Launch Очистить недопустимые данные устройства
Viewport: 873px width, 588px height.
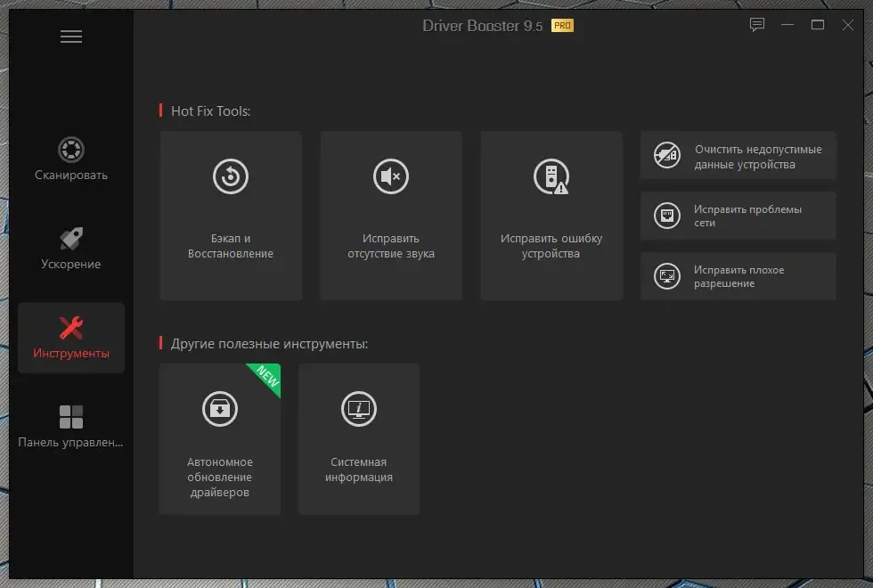tap(738, 155)
